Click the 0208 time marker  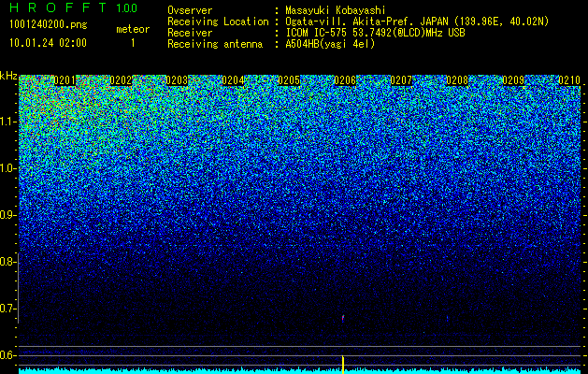(x=457, y=80)
